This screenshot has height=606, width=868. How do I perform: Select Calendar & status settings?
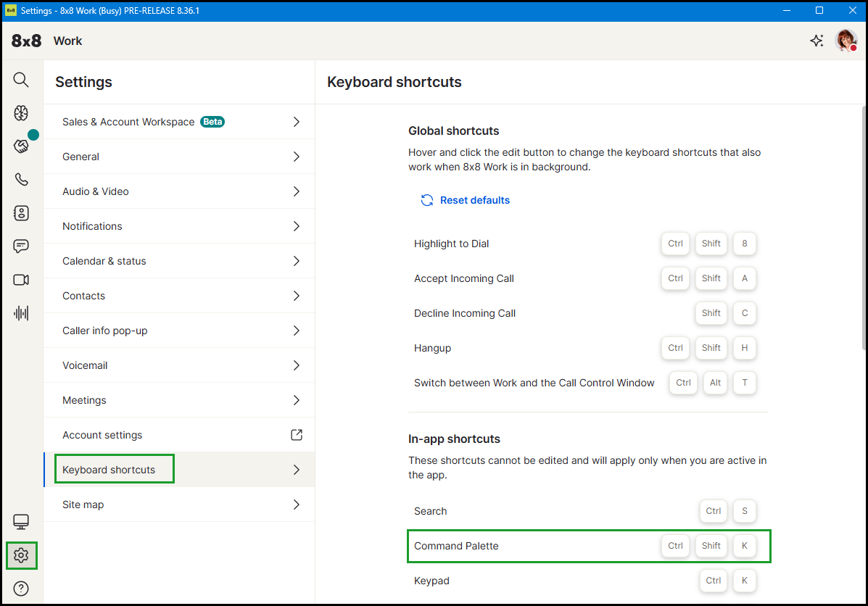[x=179, y=261]
